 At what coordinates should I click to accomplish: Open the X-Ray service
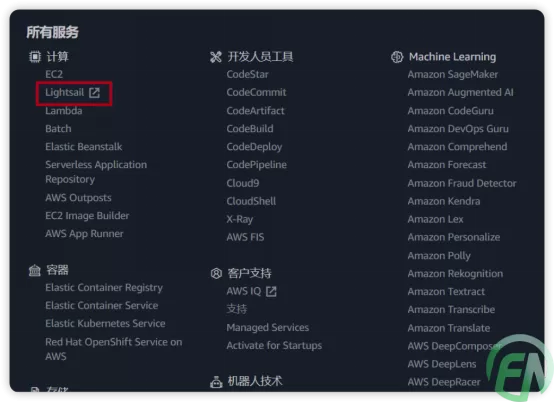240,219
